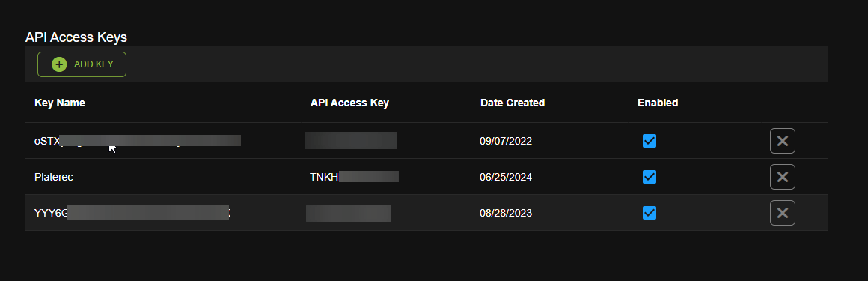Click the green plus icon in ADD KEY
868x281 pixels.
point(59,64)
